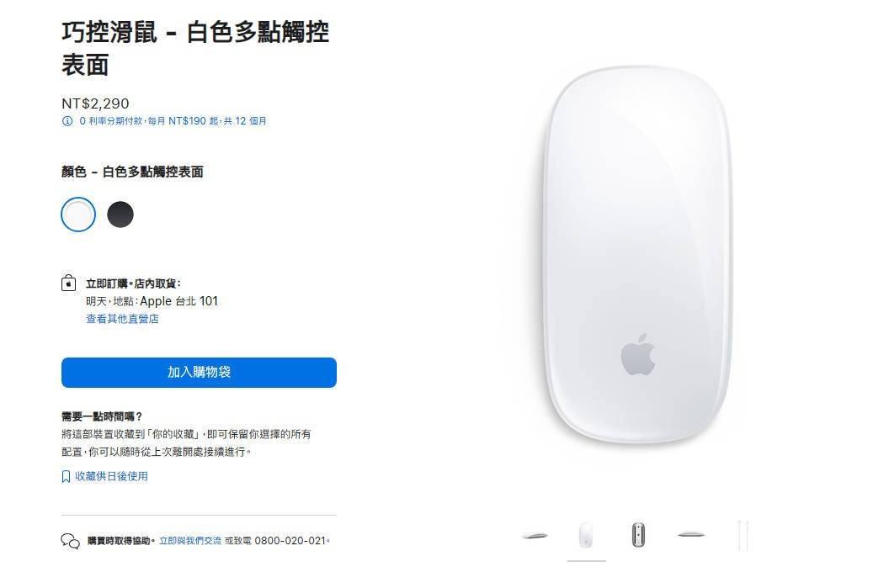The height and width of the screenshot is (588, 884).
Task: Click the 0800-020-021 phone number
Action: [x=290, y=541]
